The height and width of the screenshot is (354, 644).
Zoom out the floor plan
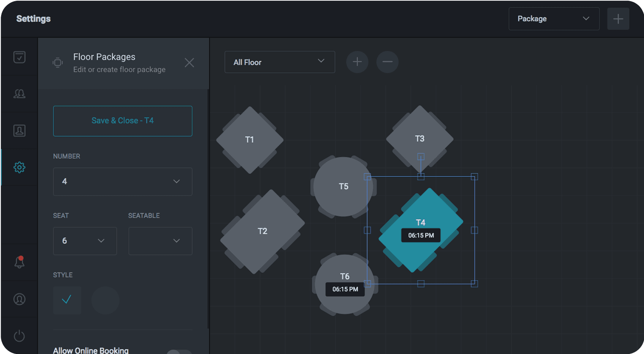click(387, 62)
